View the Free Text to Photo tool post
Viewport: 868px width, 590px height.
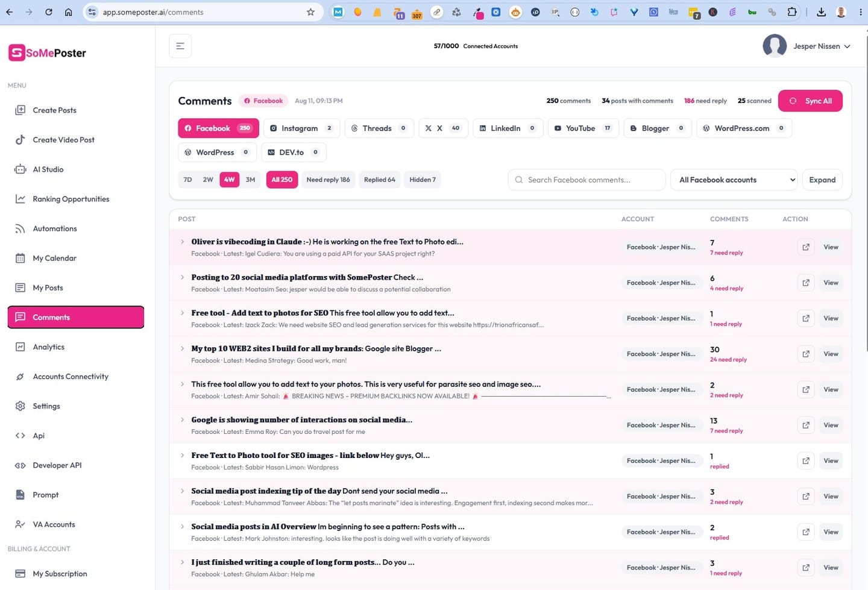point(831,460)
